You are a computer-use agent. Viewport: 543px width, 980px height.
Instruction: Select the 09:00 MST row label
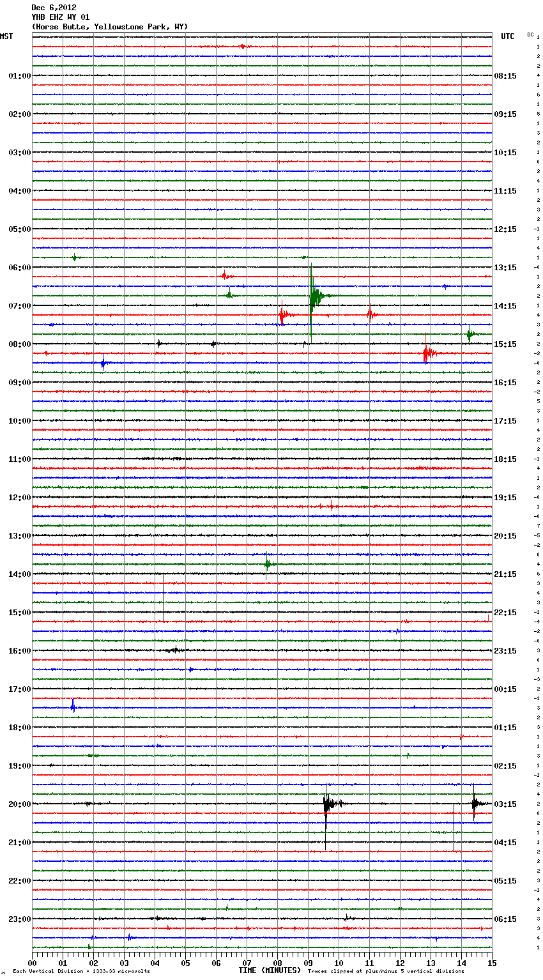point(20,383)
